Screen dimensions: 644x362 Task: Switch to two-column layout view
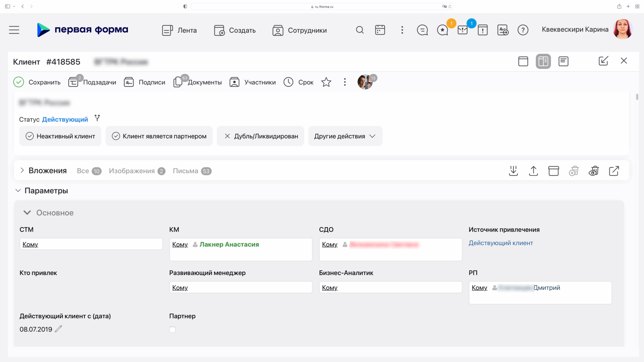pyautogui.click(x=543, y=61)
